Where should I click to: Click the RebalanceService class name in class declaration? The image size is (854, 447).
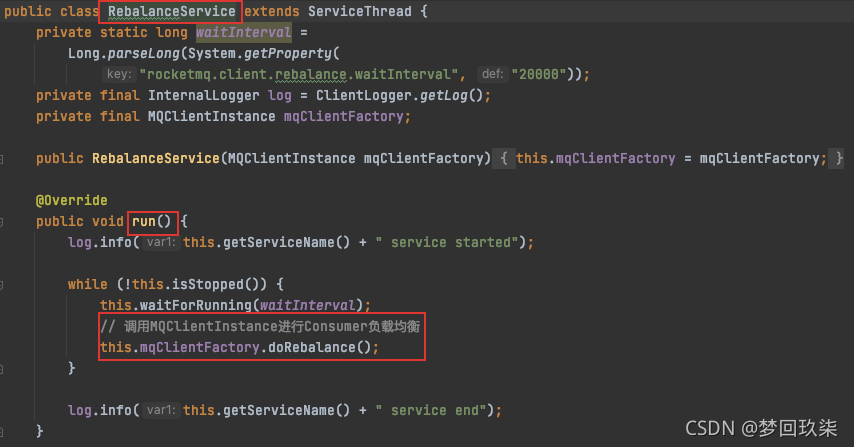[172, 12]
